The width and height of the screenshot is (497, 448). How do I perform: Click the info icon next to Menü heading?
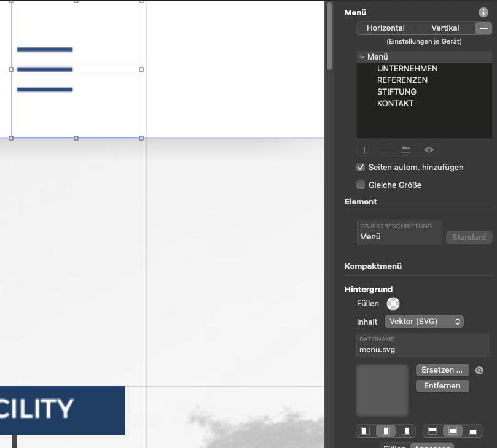pyautogui.click(x=483, y=12)
